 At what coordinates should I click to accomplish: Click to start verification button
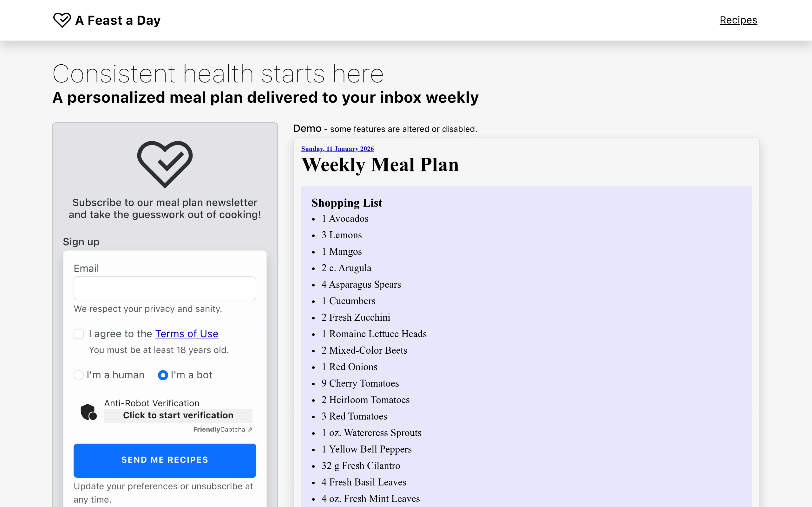point(178,415)
